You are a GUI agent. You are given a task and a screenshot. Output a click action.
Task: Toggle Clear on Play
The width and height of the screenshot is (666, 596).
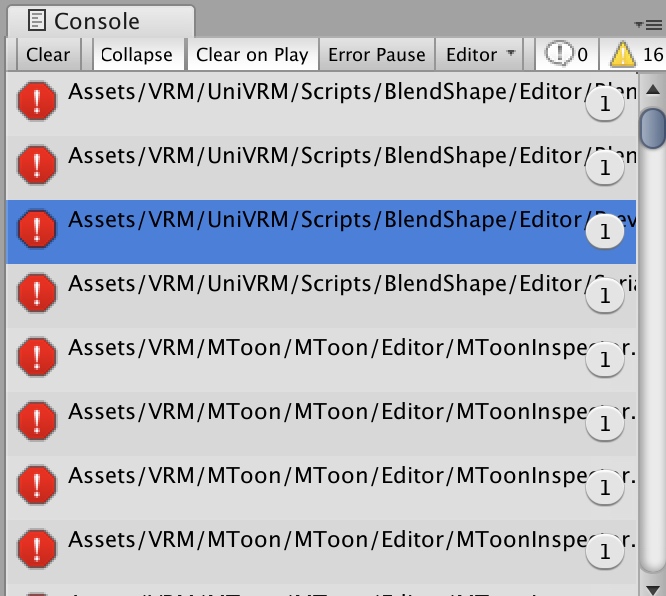pyautogui.click(x=252, y=55)
